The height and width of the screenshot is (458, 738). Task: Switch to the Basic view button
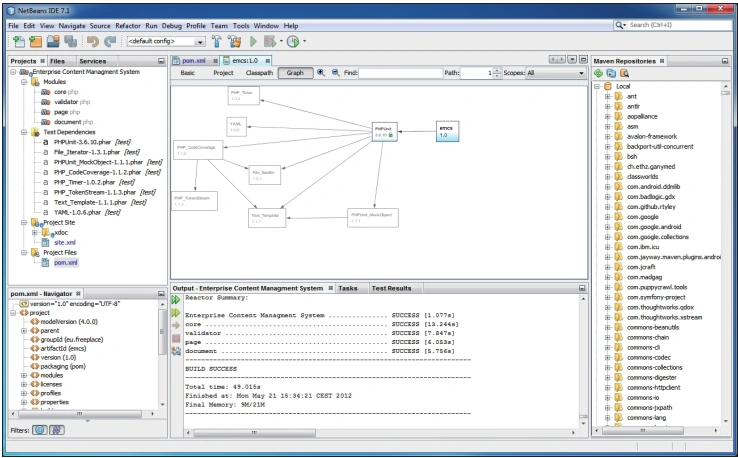point(187,72)
